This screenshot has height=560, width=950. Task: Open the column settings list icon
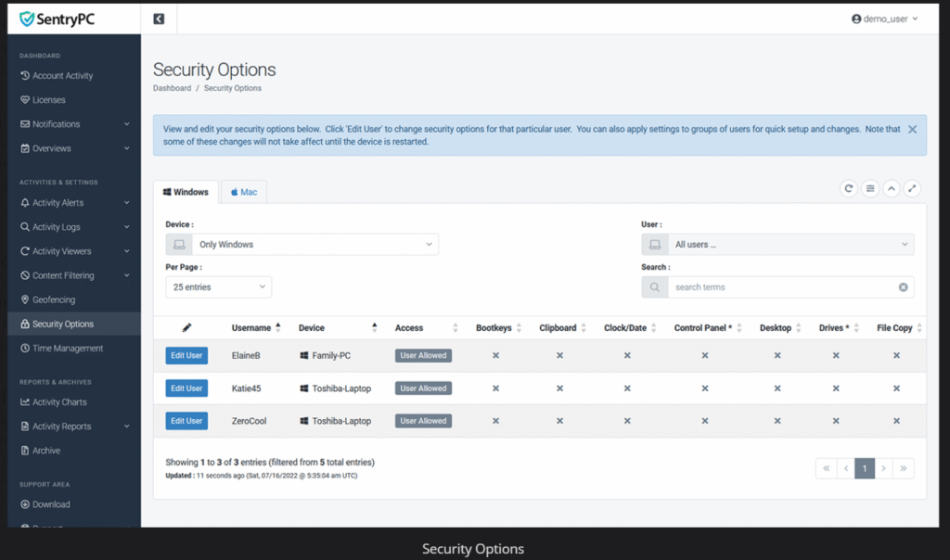[869, 188]
